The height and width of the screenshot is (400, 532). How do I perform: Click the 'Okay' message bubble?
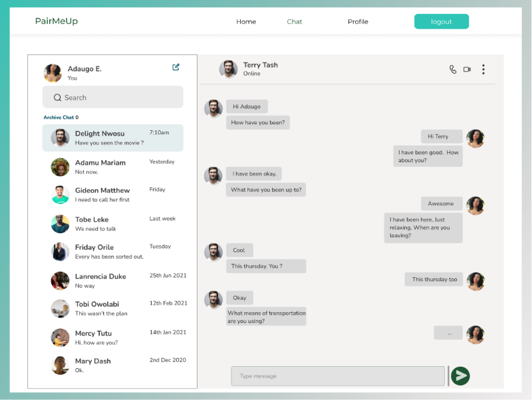tap(239, 298)
